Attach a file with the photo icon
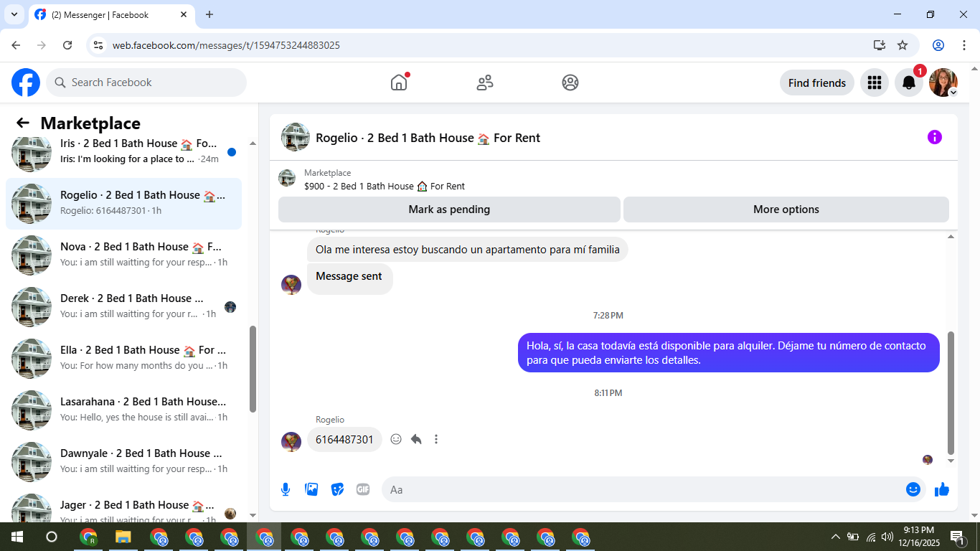 pos(311,489)
